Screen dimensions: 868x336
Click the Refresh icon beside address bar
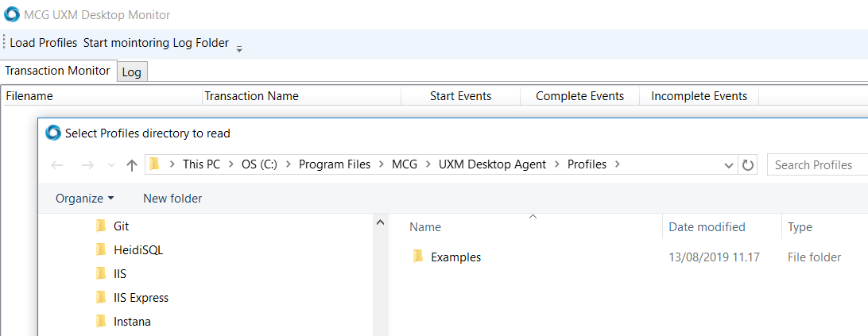747,165
